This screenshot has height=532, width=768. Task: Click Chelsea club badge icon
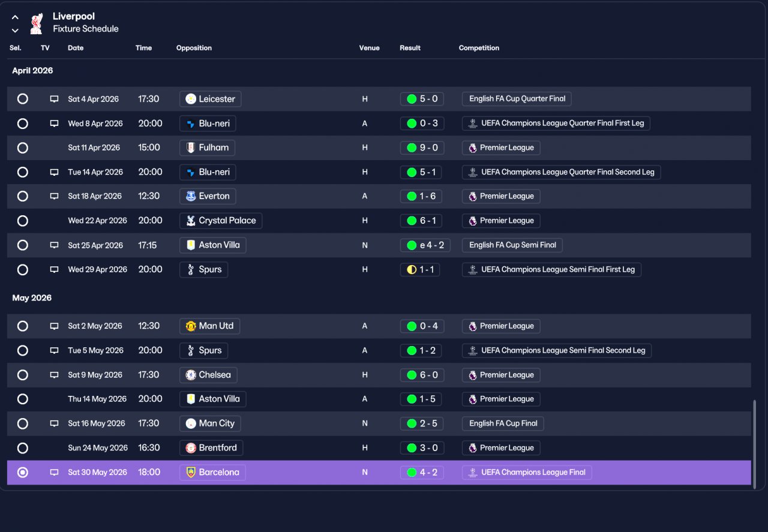(x=191, y=375)
